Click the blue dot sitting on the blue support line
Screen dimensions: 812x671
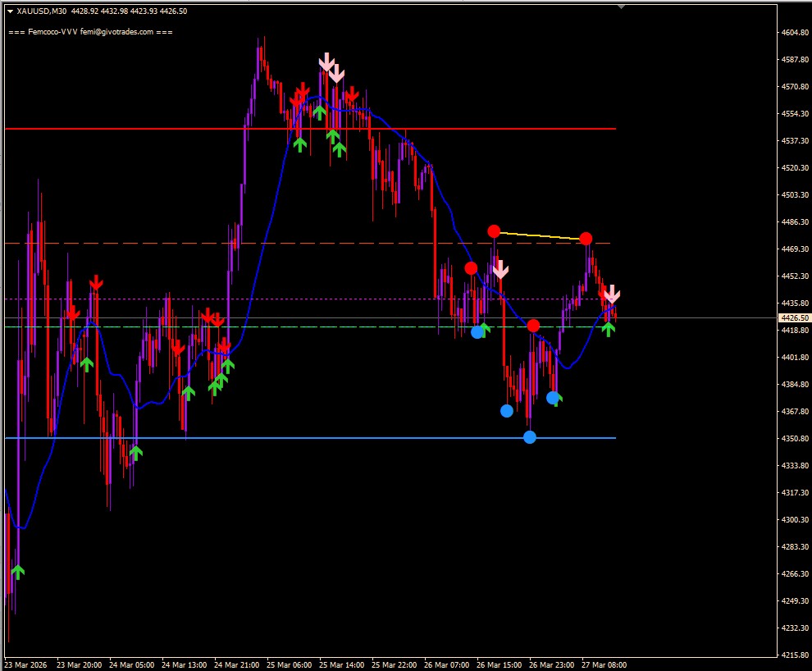point(530,437)
